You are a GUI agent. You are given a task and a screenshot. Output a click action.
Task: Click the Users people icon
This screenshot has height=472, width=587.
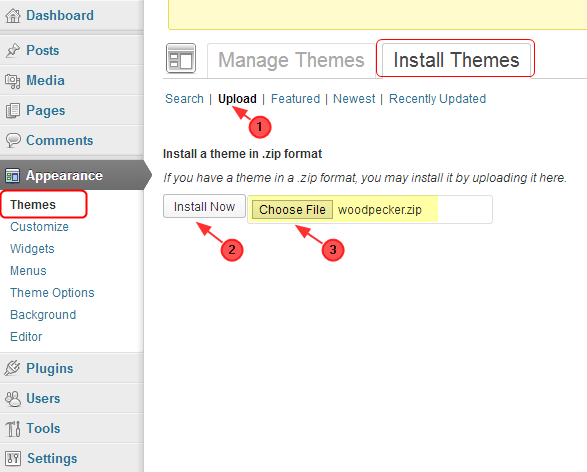pos(13,399)
